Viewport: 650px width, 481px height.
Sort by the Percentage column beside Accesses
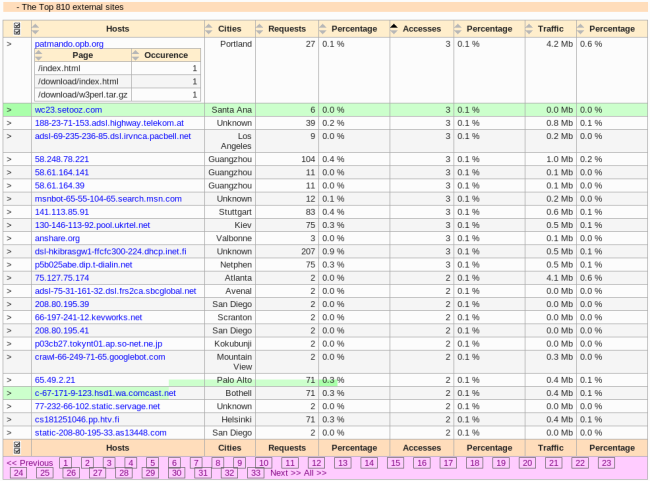coord(458,29)
